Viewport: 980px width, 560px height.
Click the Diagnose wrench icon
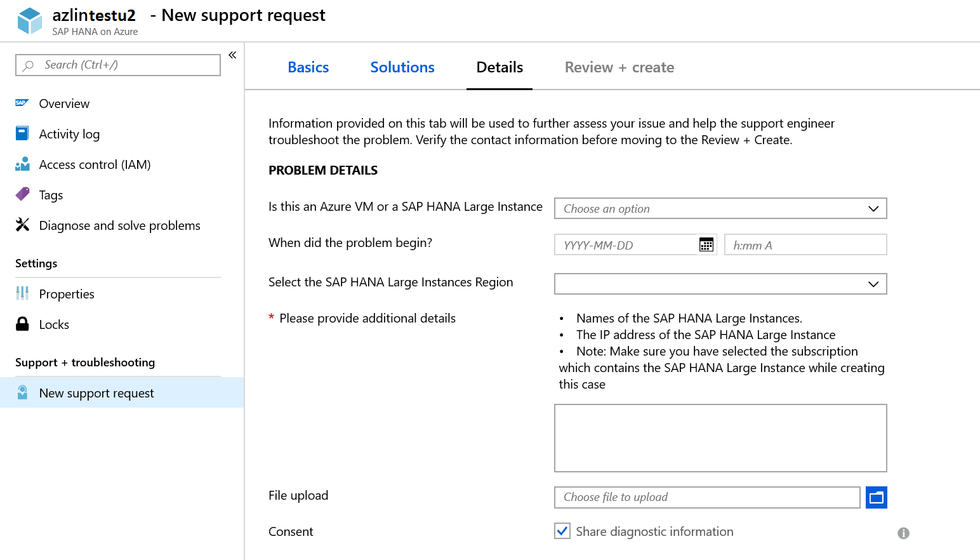(x=22, y=225)
